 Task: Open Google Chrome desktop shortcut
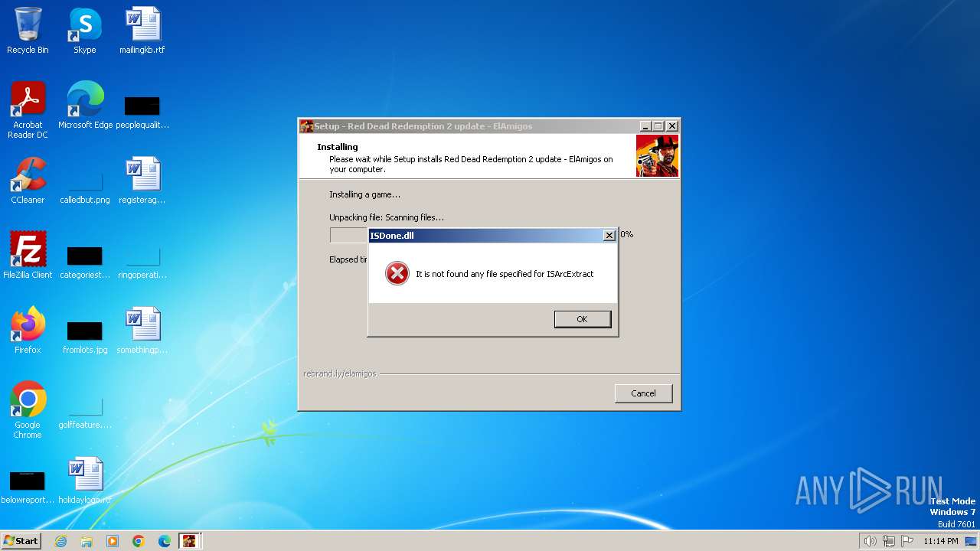pyautogui.click(x=28, y=410)
